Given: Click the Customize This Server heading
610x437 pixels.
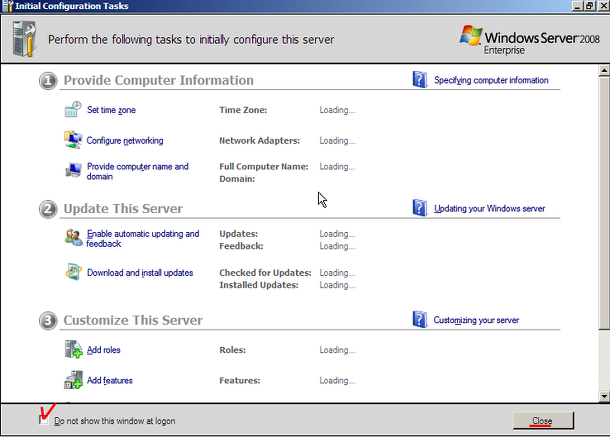Looking at the screenshot, I should pyautogui.click(x=133, y=320).
